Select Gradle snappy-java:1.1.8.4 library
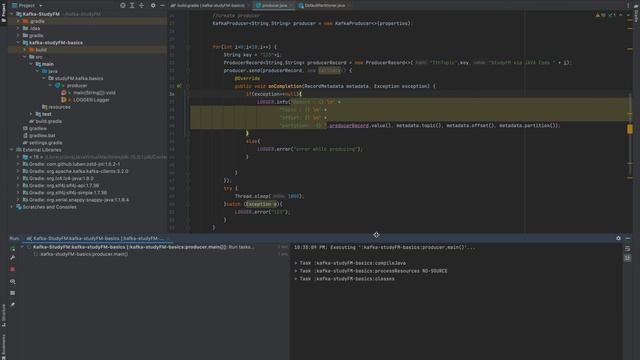This screenshot has height=360, width=640. click(76, 200)
